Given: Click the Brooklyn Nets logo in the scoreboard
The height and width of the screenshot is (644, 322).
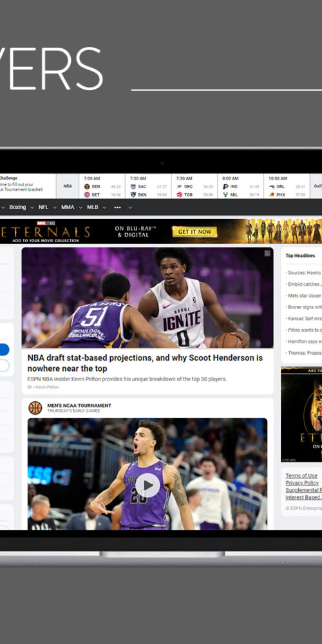Looking at the screenshot, I should [133, 194].
